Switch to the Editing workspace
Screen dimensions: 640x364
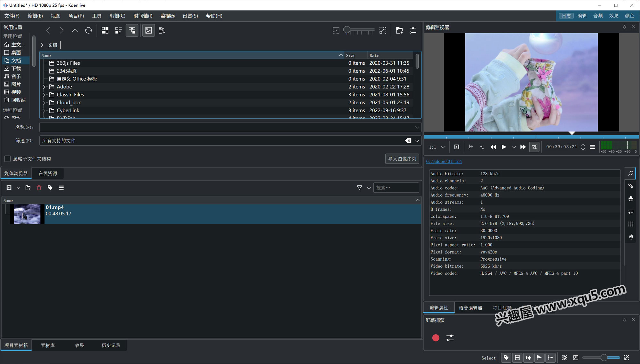pos(582,16)
